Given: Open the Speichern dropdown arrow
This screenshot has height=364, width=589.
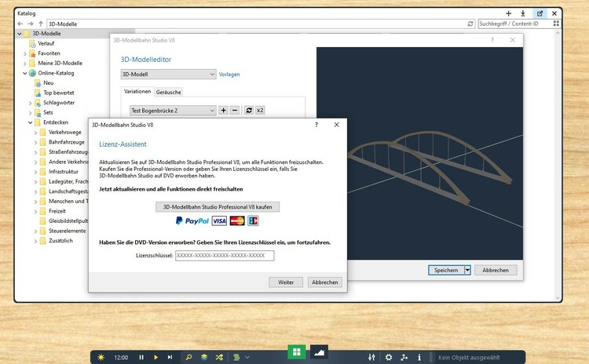Looking at the screenshot, I should (467, 270).
